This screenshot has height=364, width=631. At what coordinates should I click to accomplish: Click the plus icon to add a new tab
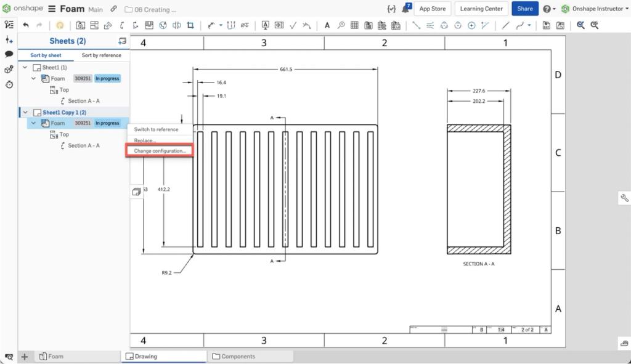pos(25,356)
